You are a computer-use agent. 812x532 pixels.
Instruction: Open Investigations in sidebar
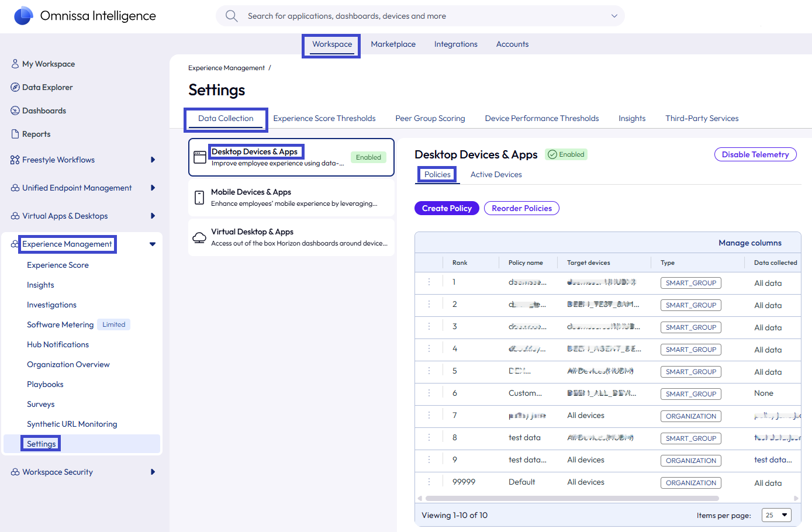pyautogui.click(x=51, y=305)
